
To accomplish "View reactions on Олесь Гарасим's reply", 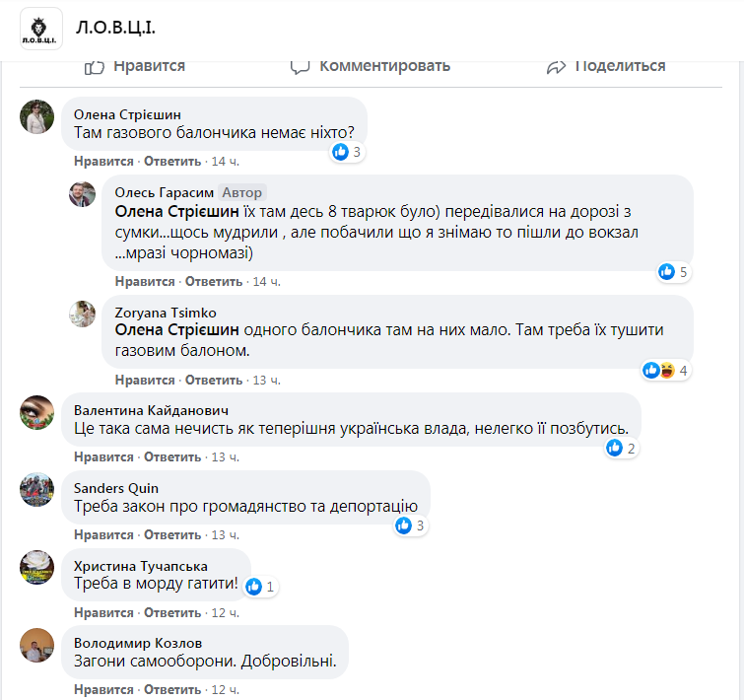I will coord(672,271).
